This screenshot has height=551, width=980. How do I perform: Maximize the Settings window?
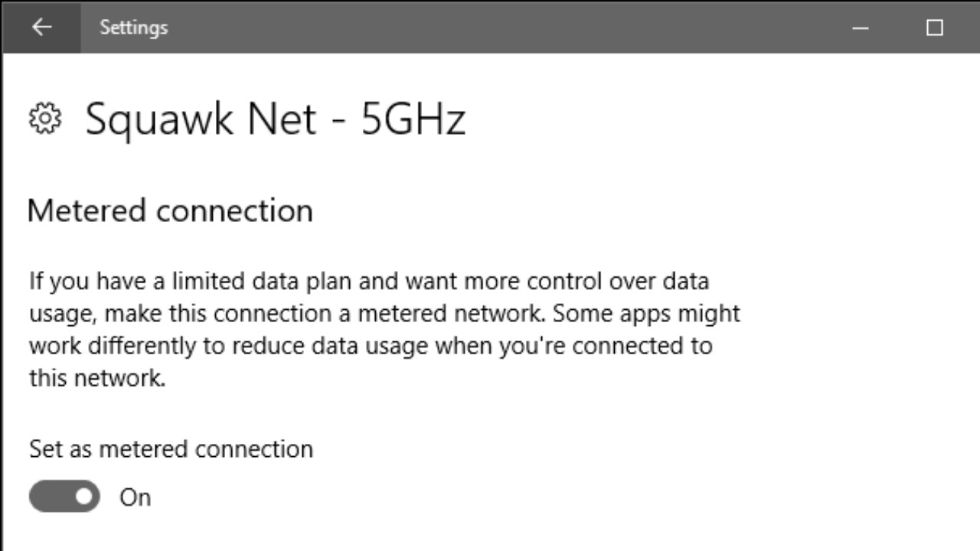[x=934, y=28]
